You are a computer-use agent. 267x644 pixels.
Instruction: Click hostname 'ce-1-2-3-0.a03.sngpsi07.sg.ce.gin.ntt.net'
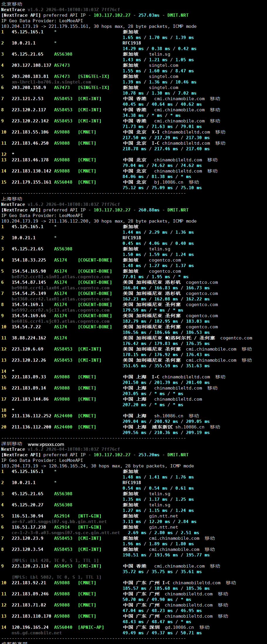(66, 533)
